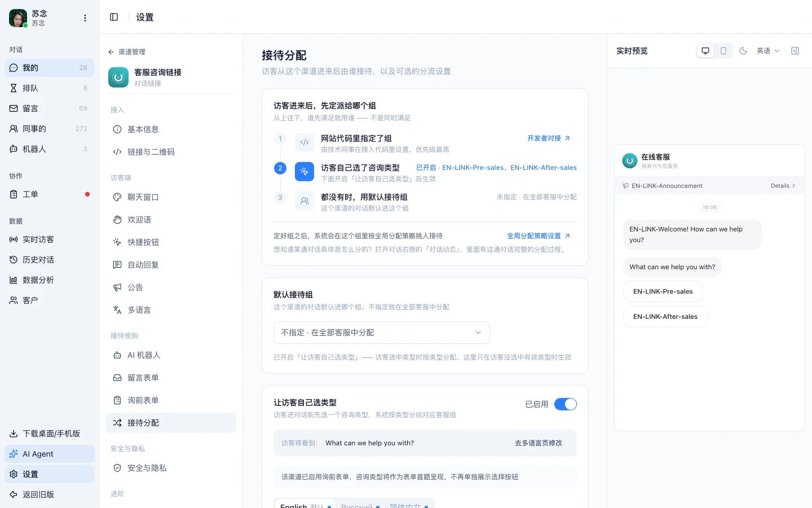Open 数据分析 page

coord(49,280)
